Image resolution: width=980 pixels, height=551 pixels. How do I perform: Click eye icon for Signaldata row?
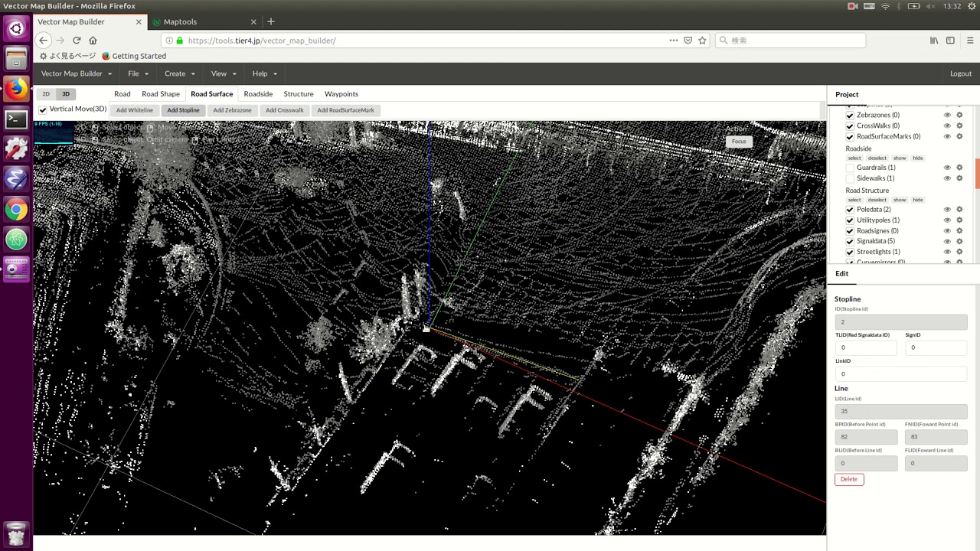pyautogui.click(x=947, y=242)
